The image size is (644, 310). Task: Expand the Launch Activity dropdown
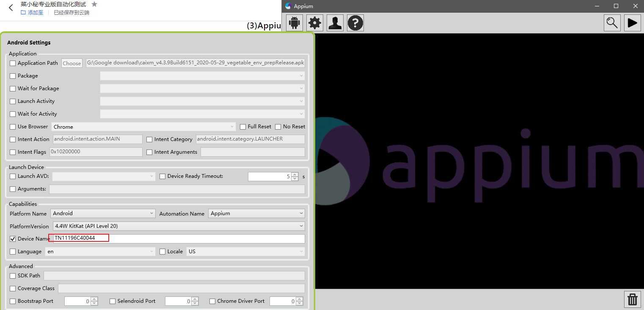click(202, 101)
